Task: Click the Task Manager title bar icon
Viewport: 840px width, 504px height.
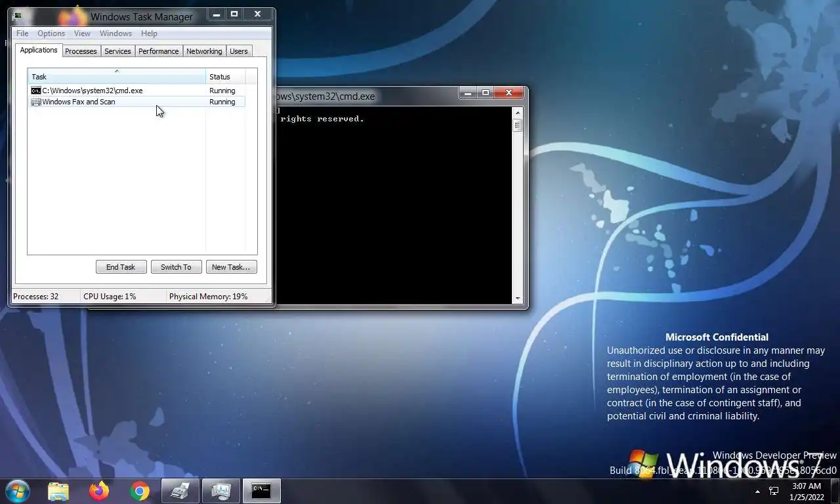Action: (x=17, y=16)
